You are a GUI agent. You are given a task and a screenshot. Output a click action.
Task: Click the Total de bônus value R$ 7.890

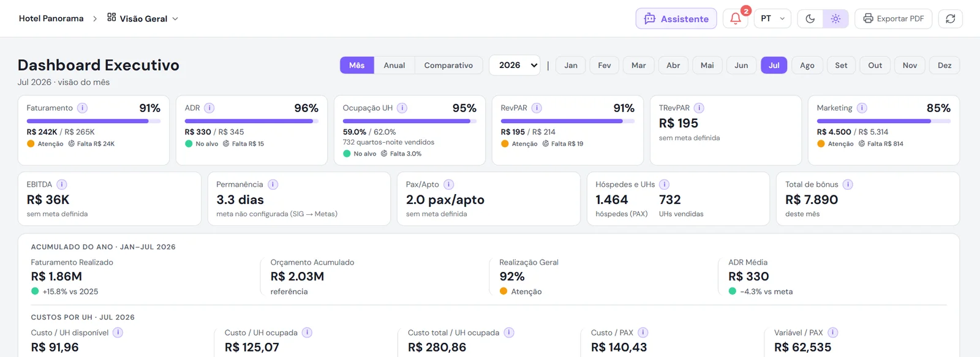[812, 200]
